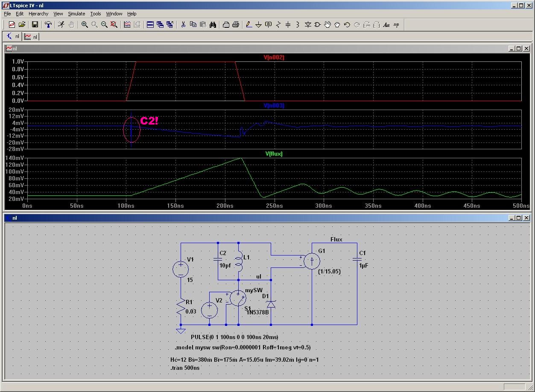The image size is (535, 392).
Task: Switch to the nl schematic tab
Action: (x=13, y=37)
